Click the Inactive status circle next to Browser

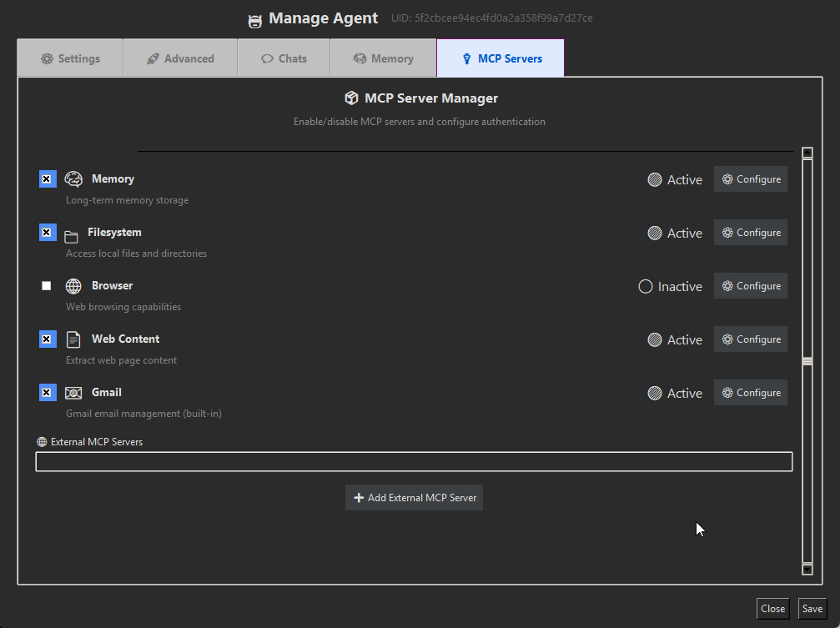[x=646, y=285]
